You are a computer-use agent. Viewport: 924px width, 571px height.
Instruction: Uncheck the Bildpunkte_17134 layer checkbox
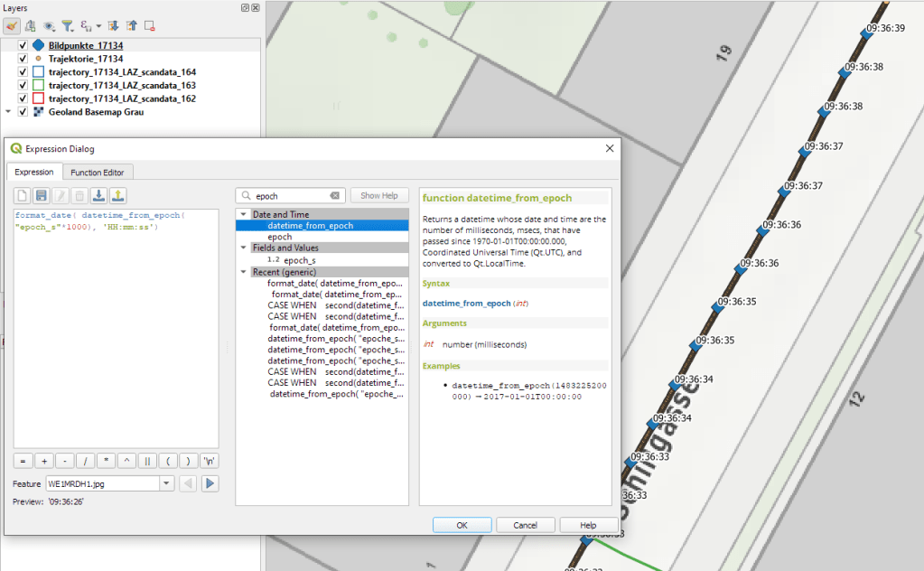(x=23, y=45)
